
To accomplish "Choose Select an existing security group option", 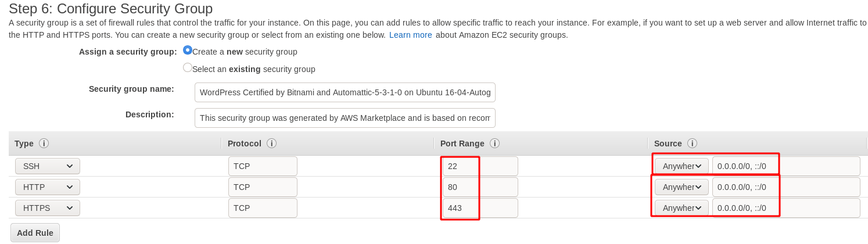I will (188, 67).
